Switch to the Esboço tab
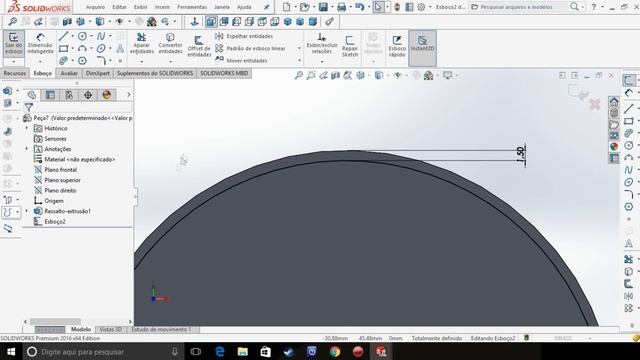Screen dimensions: 640x360 43,73
